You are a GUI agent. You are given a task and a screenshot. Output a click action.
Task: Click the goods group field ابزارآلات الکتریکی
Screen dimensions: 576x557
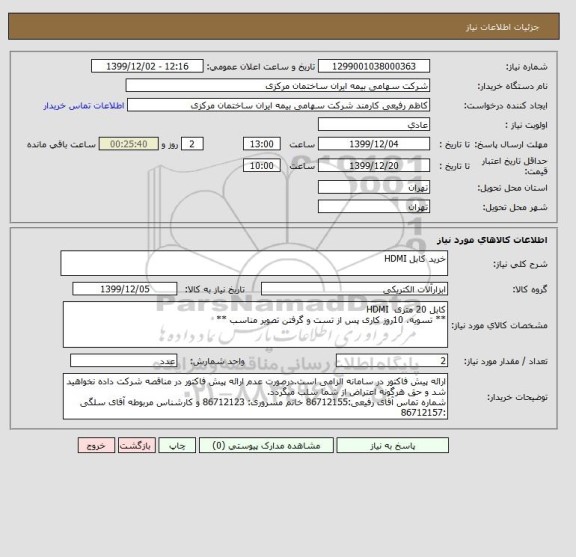pyautogui.click(x=354, y=290)
